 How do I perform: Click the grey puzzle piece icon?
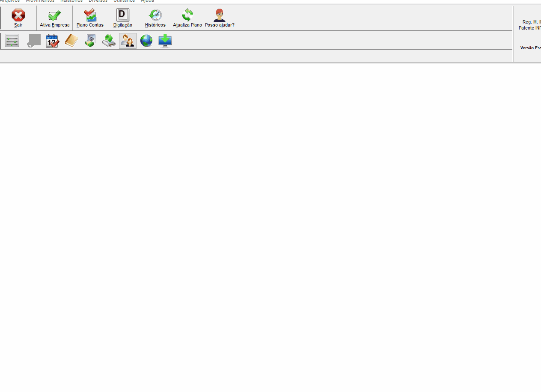click(x=33, y=41)
